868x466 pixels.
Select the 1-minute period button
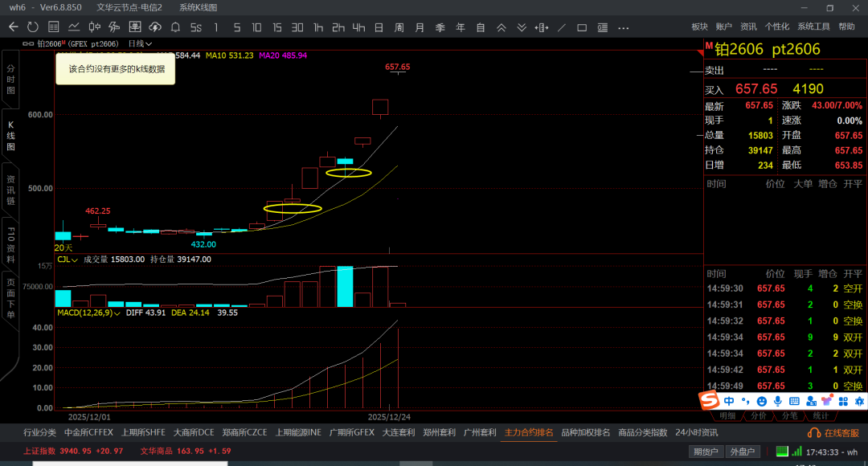pos(216,27)
